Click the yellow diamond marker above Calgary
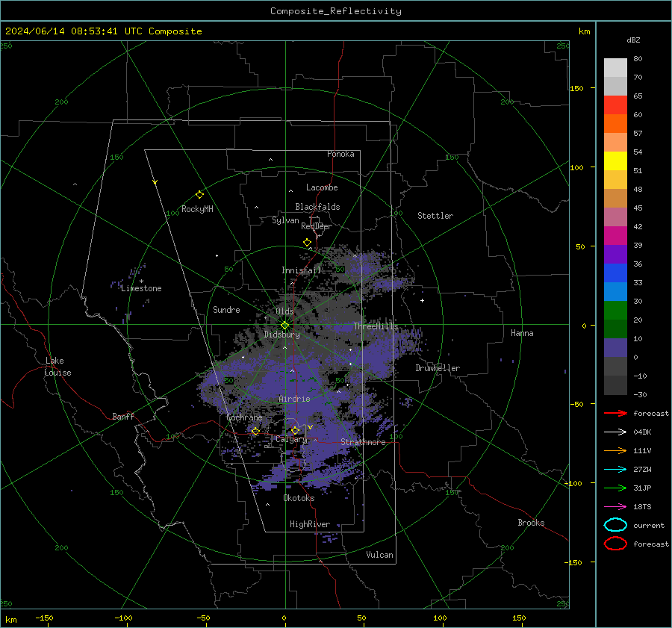The width and height of the screenshot is (672, 628). point(295,430)
